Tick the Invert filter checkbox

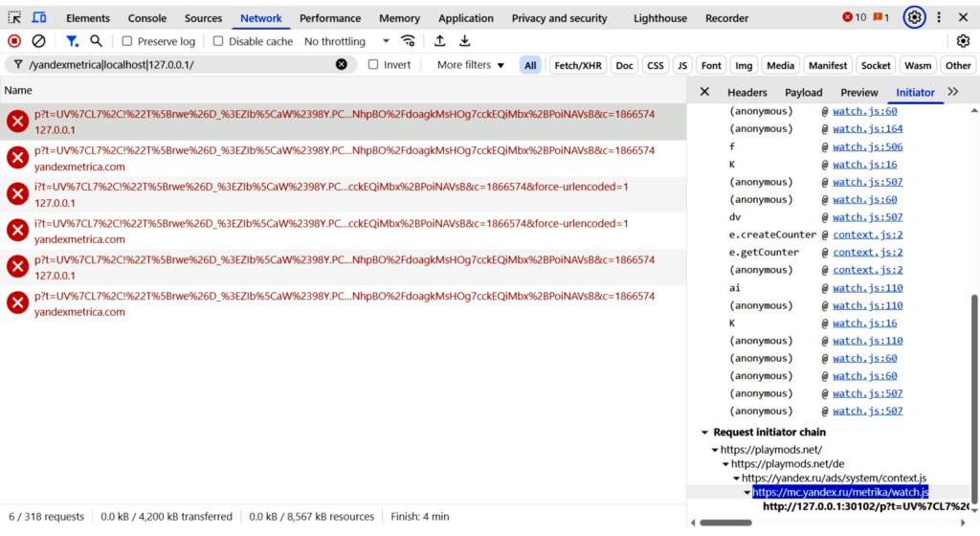[x=373, y=65]
